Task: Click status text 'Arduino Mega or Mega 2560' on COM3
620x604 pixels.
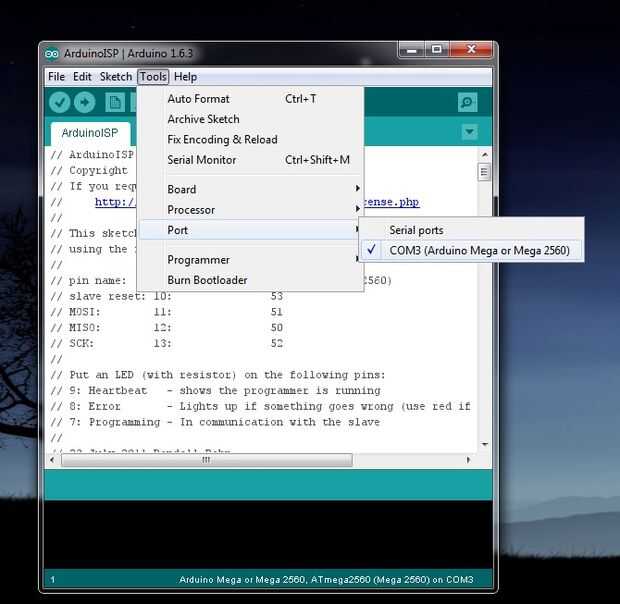Action: click(x=326, y=579)
